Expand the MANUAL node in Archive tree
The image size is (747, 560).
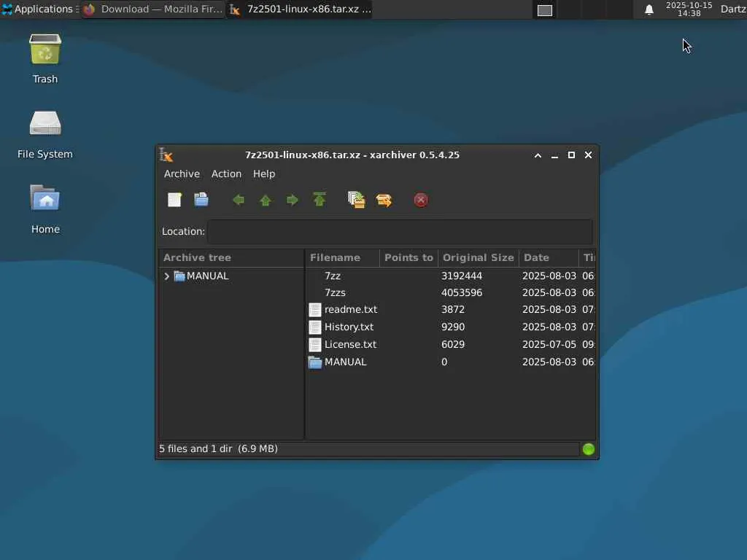coord(166,276)
